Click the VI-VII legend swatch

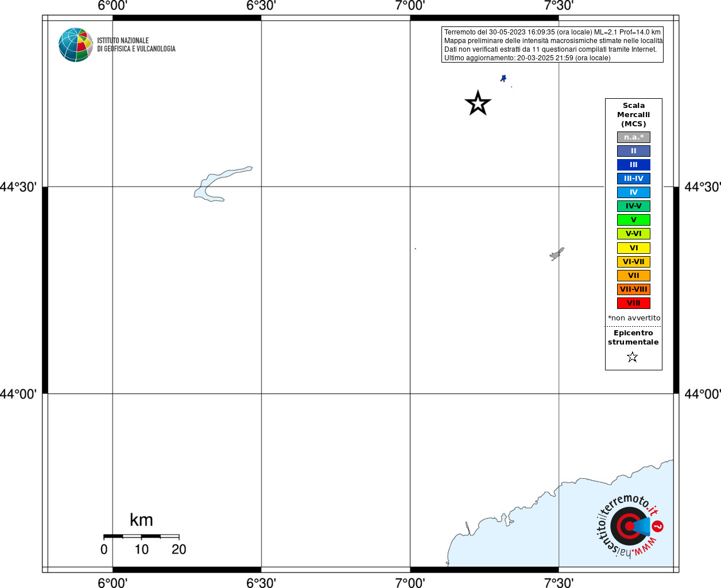tap(634, 262)
